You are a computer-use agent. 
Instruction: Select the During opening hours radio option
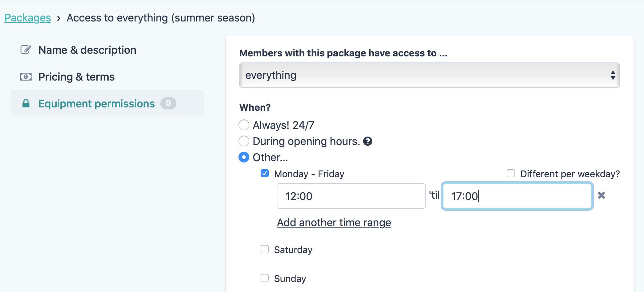tap(244, 141)
